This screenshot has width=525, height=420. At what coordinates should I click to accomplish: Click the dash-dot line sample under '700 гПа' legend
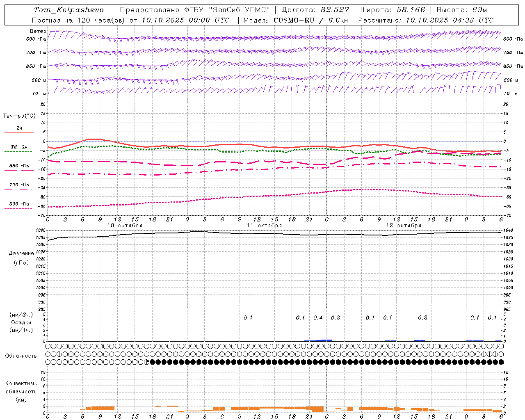point(18,189)
